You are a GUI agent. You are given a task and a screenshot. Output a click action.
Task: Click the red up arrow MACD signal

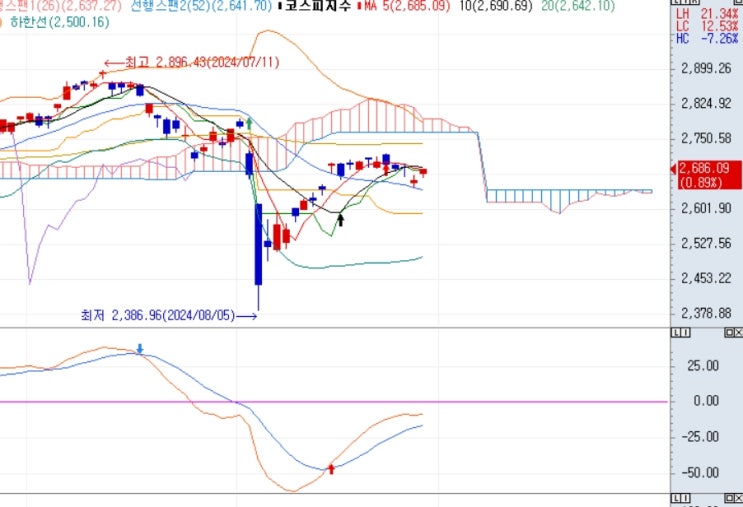click(331, 469)
